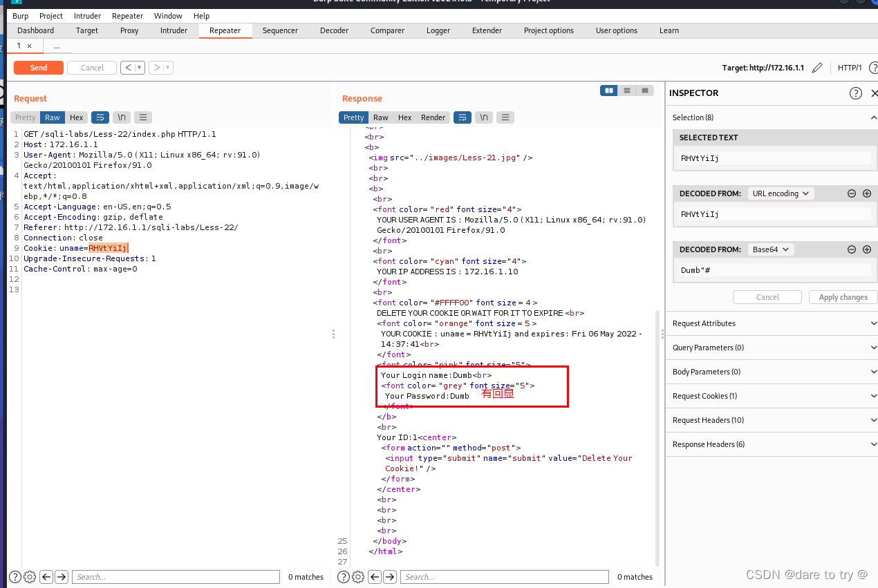Select combined single-pane layout view
The image size is (878, 588).
[644, 91]
